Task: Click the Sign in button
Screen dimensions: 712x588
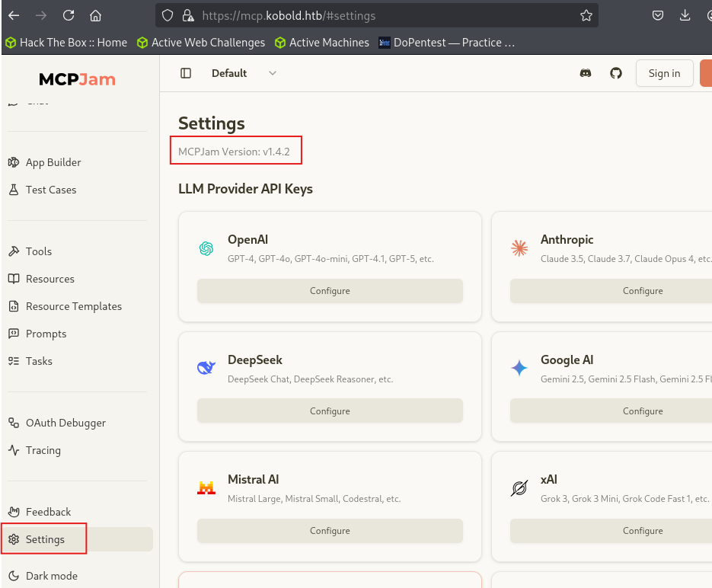Action: click(x=664, y=73)
